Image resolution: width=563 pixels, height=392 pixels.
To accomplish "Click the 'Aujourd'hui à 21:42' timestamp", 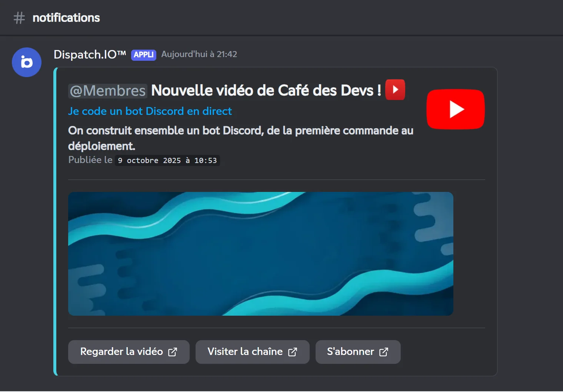I will pos(199,54).
